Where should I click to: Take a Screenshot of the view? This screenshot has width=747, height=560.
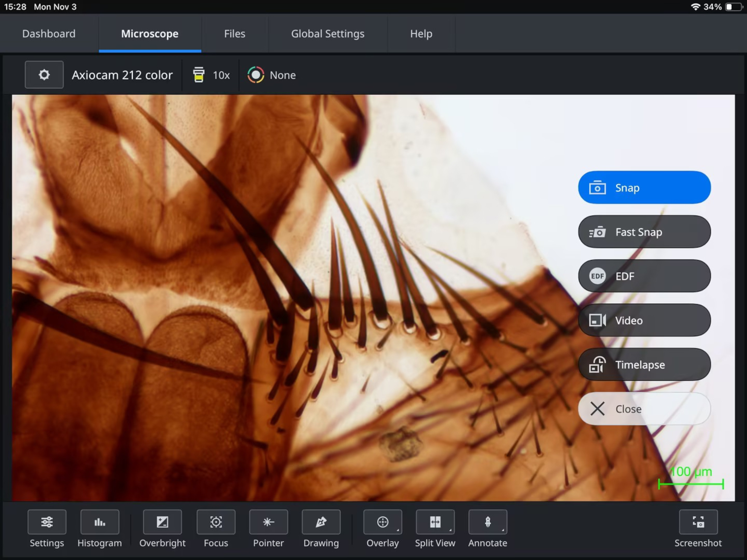698,522
